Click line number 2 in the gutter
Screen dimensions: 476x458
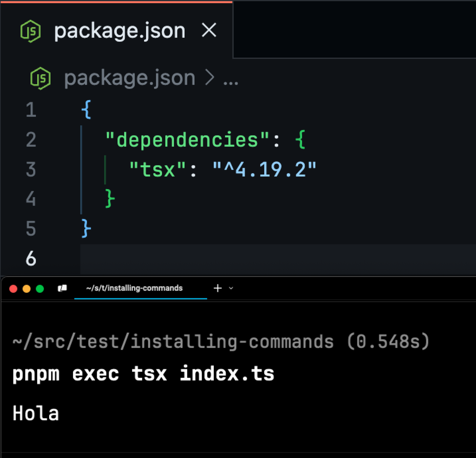31,140
